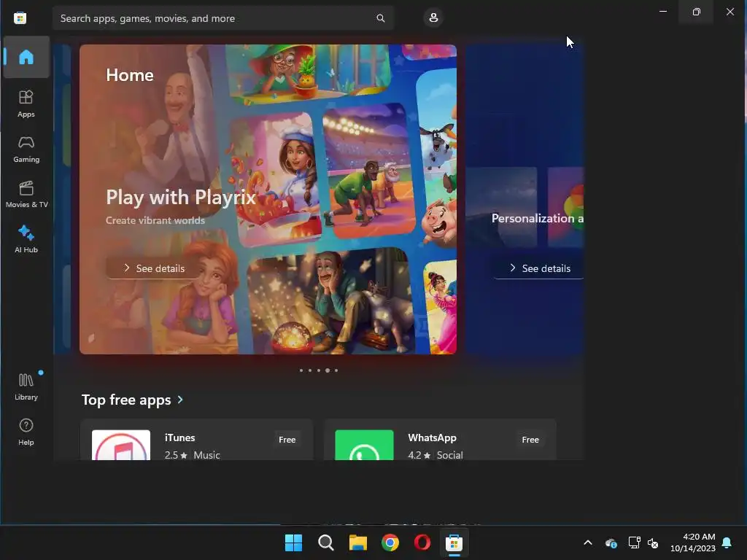Select the fifth carousel page dot

pos(336,370)
